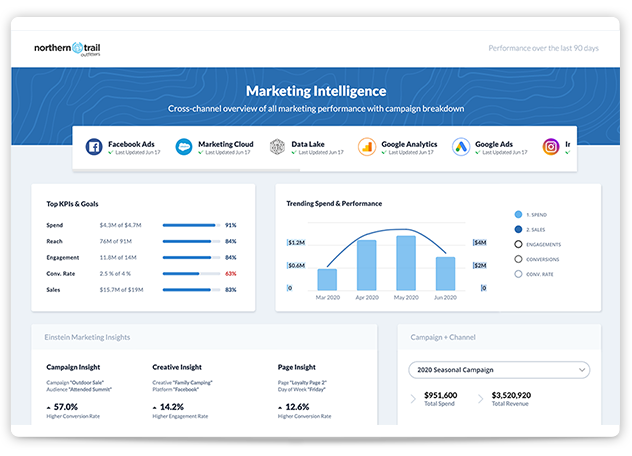The width and height of the screenshot is (632, 456).
Task: Enable the Engagements legend series
Action: (x=518, y=244)
